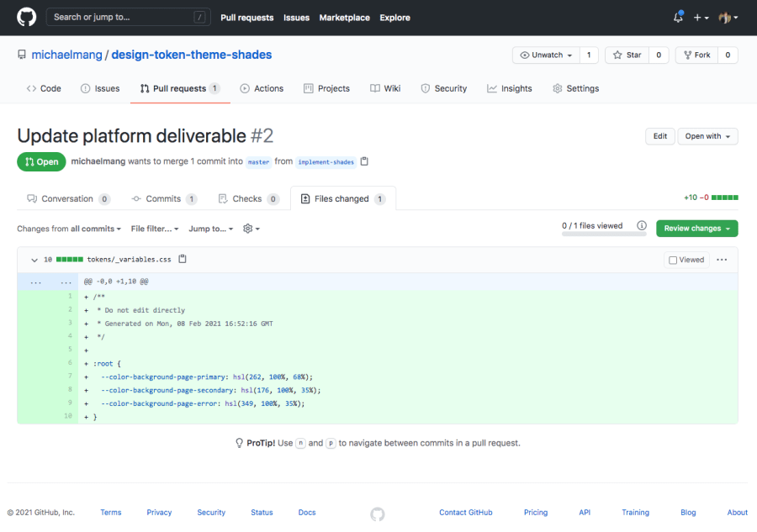Open Pull requests in top navigation

click(246, 18)
